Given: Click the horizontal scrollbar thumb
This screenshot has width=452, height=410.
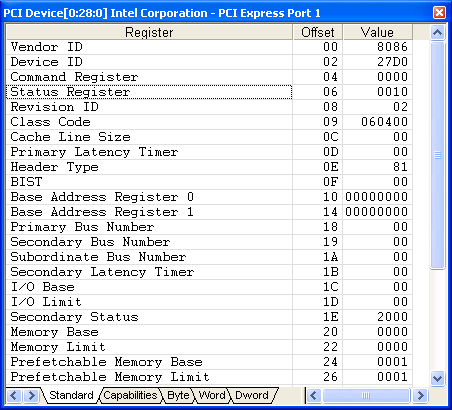Looking at the screenshot, I should pyautogui.click(x=366, y=396).
